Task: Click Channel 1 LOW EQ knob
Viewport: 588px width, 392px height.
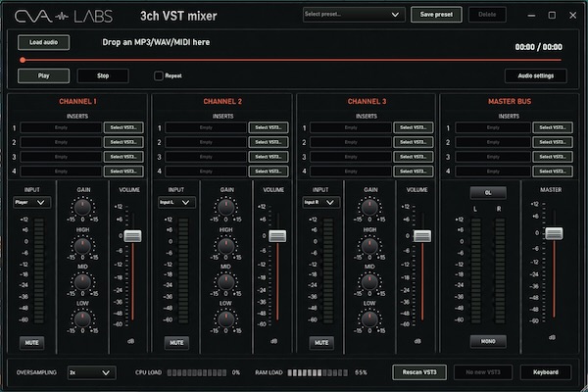Action: 82,319
